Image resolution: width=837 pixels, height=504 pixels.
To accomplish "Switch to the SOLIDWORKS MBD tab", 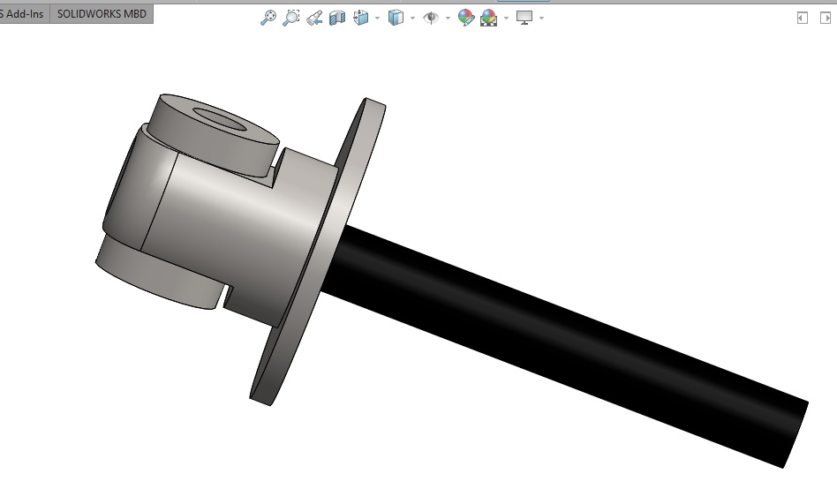I will click(102, 14).
